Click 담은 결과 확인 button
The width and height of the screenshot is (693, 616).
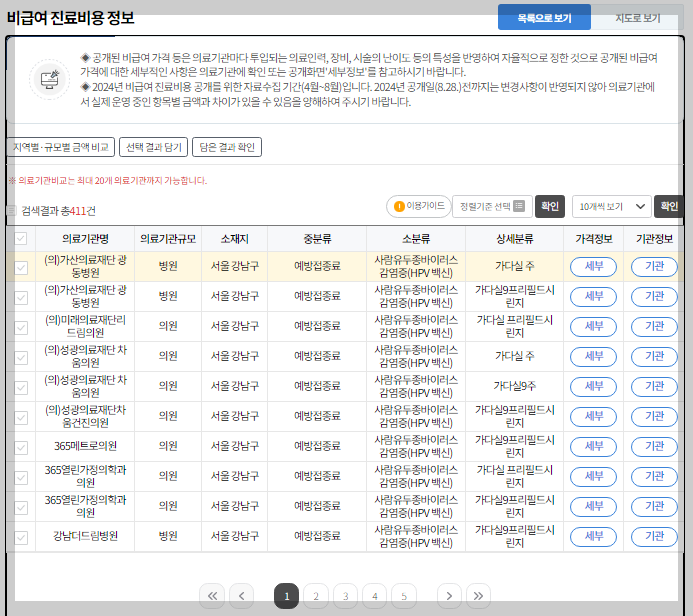[x=227, y=147]
